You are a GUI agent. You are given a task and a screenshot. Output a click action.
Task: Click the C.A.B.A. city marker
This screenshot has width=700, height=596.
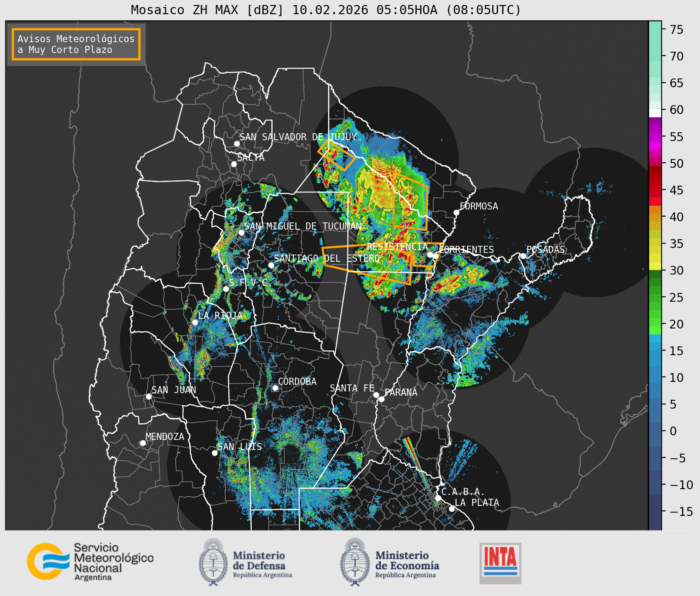coord(438,498)
